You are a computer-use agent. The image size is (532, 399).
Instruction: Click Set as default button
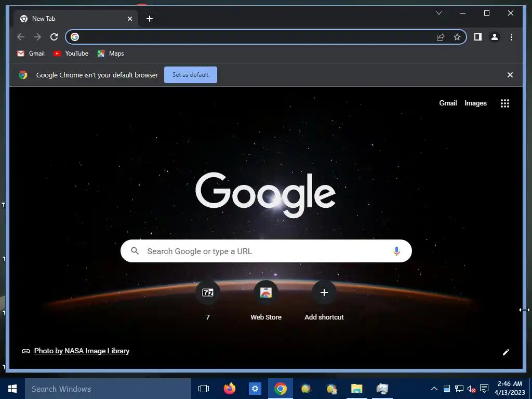(x=190, y=75)
